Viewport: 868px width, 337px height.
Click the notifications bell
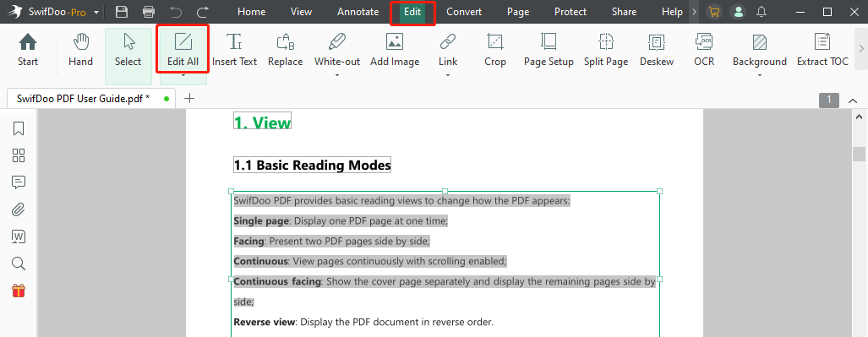pos(762,12)
